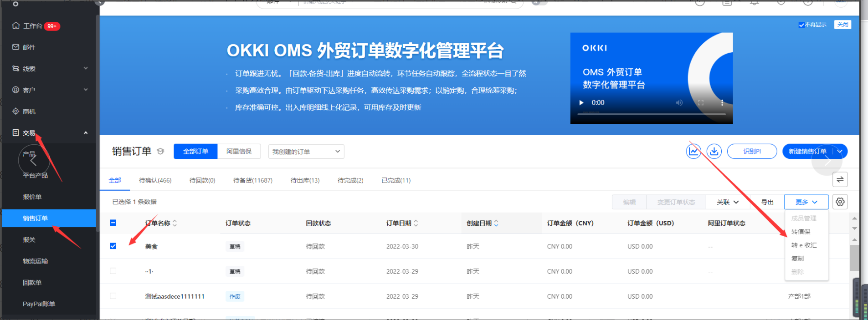Viewport: 868px width, 320px height.
Task: Click the 客户 customer icon
Action: pyautogui.click(x=16, y=90)
